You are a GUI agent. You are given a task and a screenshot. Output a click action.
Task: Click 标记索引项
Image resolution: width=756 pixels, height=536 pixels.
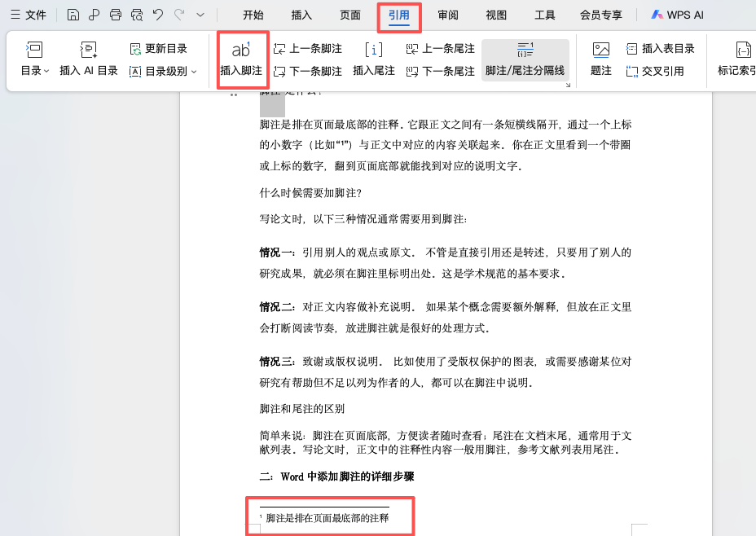[736, 59]
